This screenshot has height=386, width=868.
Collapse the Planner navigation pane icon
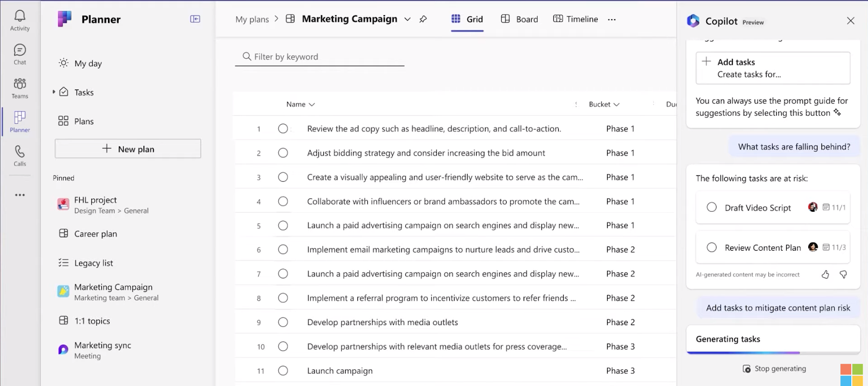click(x=195, y=19)
